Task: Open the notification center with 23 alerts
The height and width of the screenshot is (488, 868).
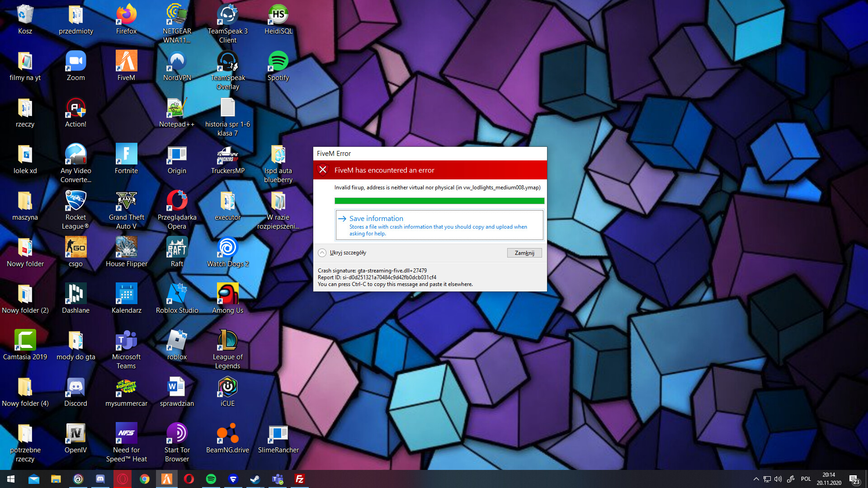Action: coord(854,479)
